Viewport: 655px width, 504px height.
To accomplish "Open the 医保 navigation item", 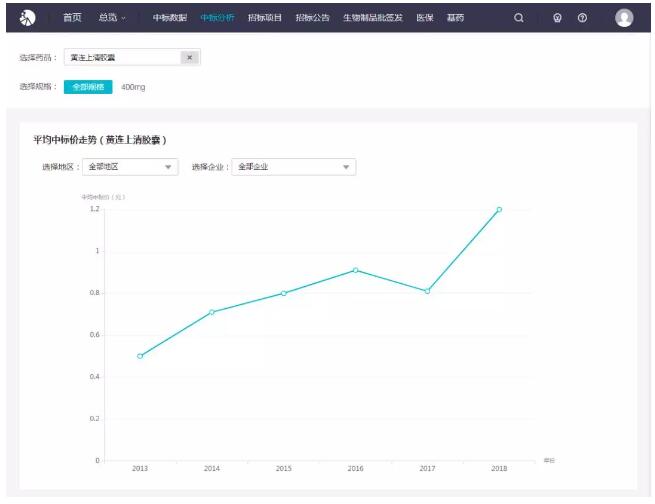I will tap(425, 18).
